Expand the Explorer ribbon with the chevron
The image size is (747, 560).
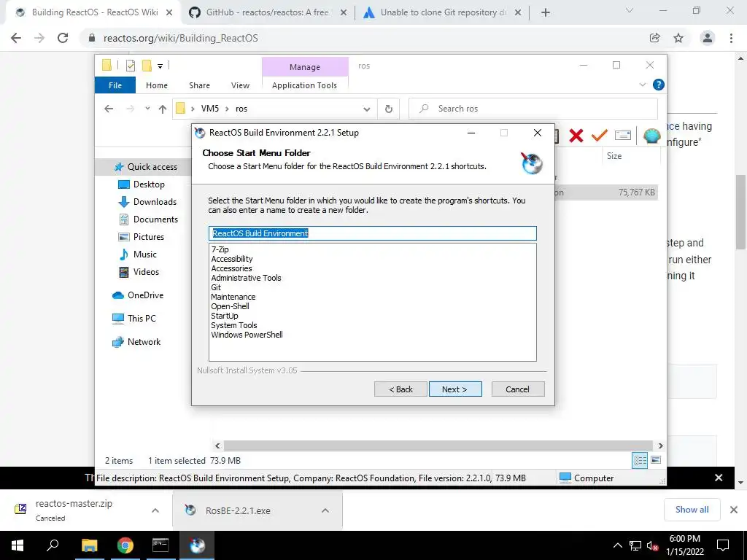[642, 85]
